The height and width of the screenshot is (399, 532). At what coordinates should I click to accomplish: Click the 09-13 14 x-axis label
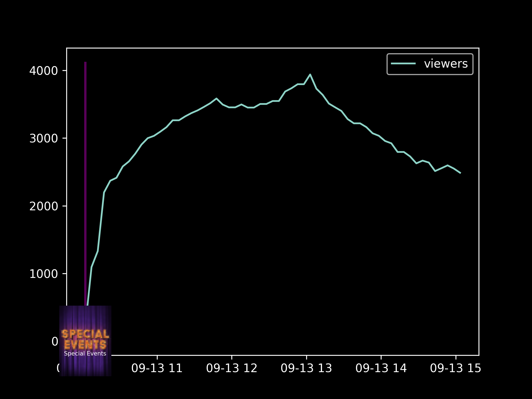pyautogui.click(x=381, y=369)
